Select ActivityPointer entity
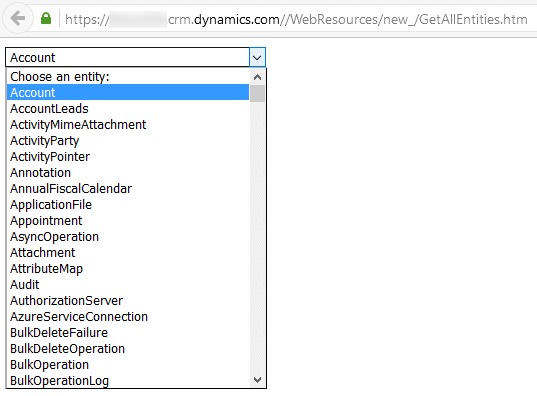 click(x=128, y=157)
